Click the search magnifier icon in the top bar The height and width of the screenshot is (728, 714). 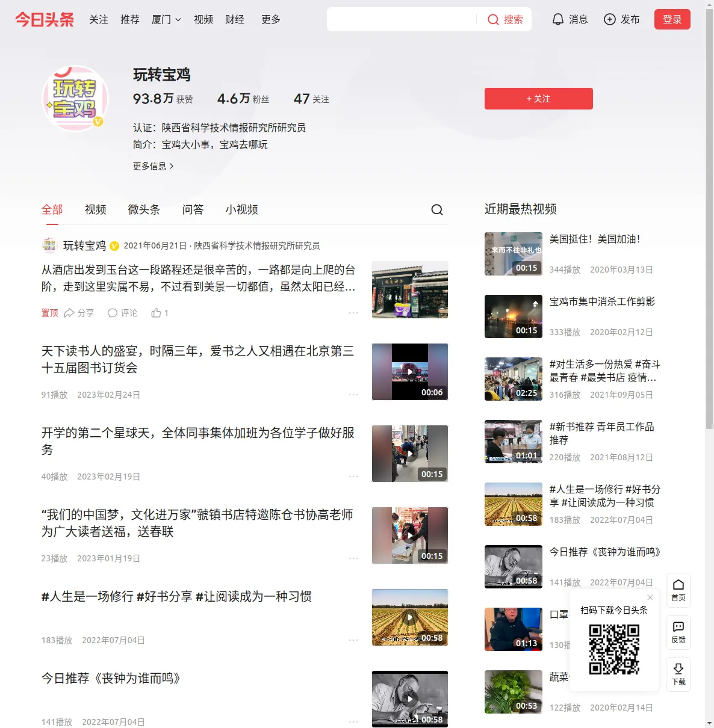coord(493,20)
